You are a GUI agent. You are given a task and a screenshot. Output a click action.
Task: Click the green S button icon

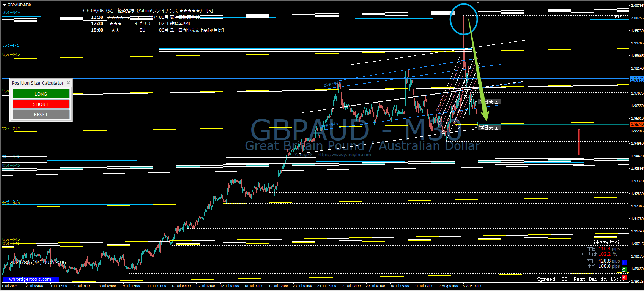(624, 270)
